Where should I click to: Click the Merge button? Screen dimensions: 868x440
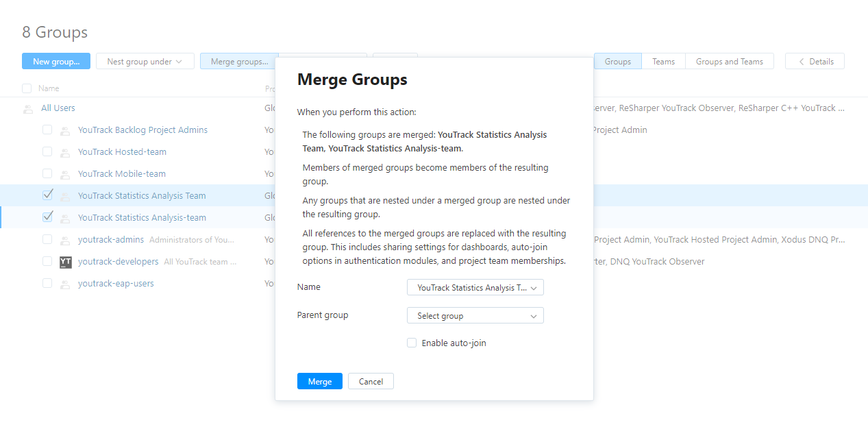click(320, 381)
